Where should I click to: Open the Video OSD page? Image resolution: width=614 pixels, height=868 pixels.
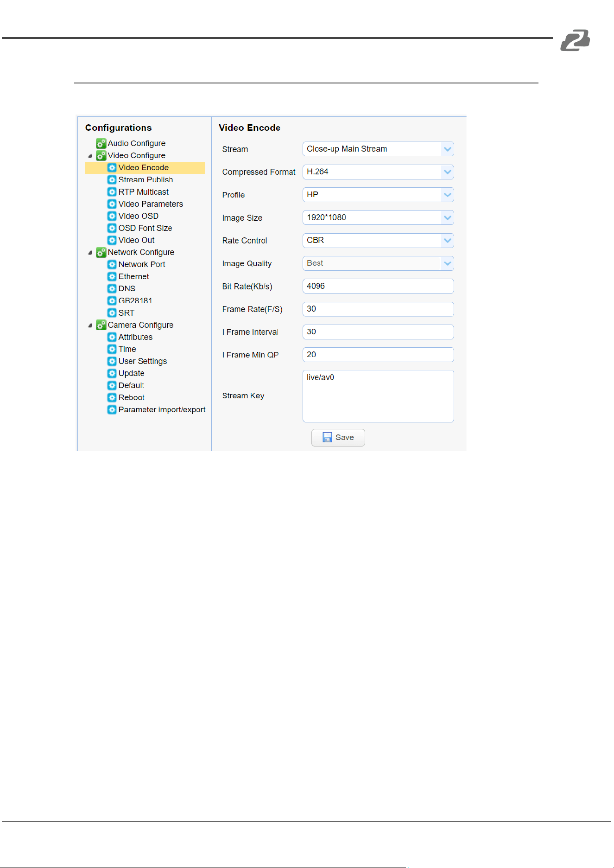tap(138, 216)
